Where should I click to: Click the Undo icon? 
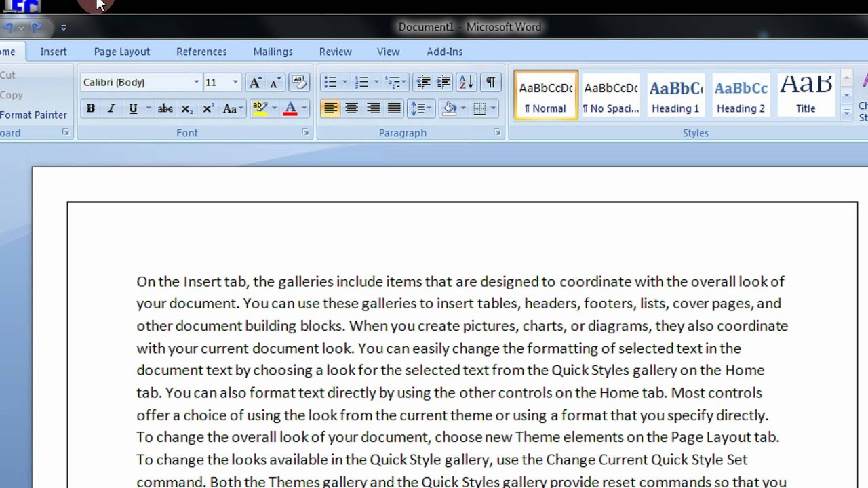point(9,28)
